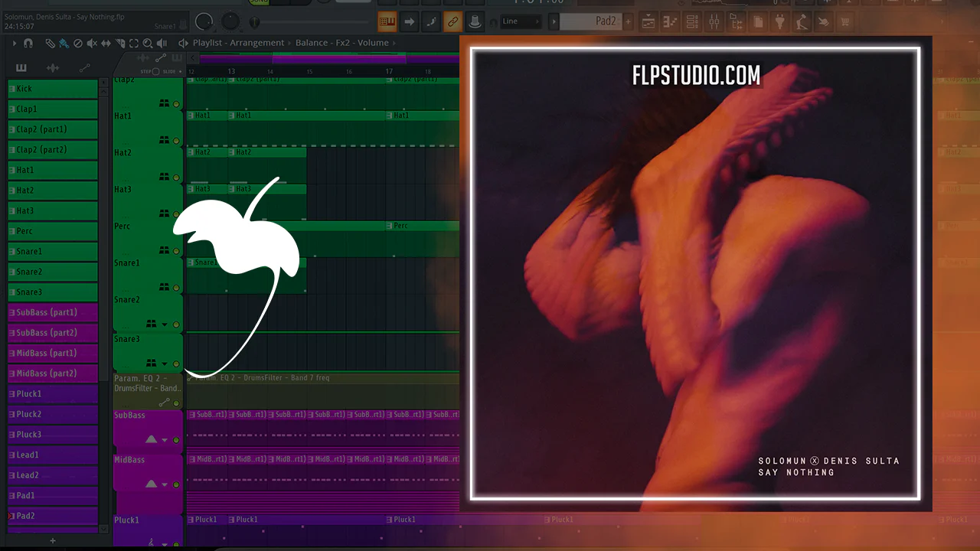Mute the Hat2 track
Viewport: 980px width, 551px height.
coord(176,178)
